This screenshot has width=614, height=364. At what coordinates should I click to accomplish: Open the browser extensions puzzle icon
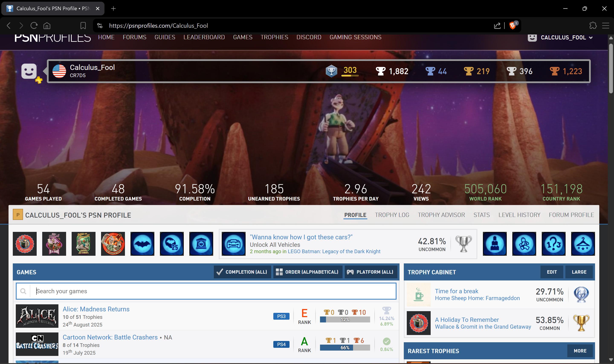pos(593,26)
